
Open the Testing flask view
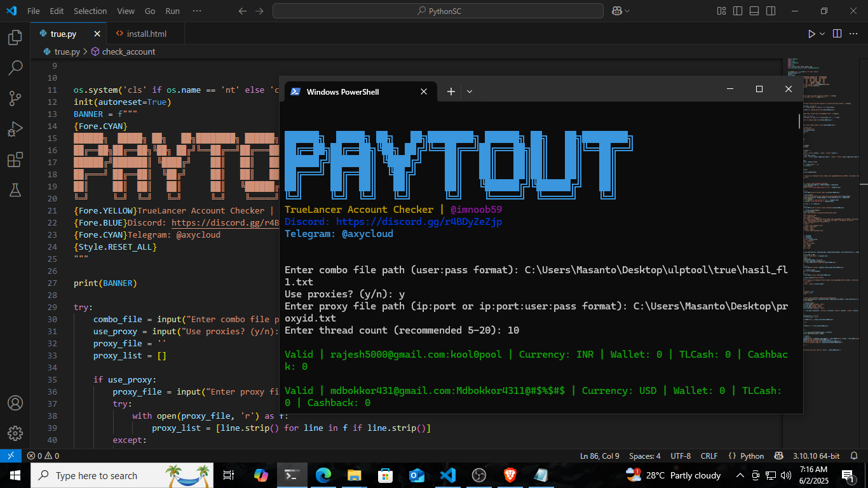[15, 189]
